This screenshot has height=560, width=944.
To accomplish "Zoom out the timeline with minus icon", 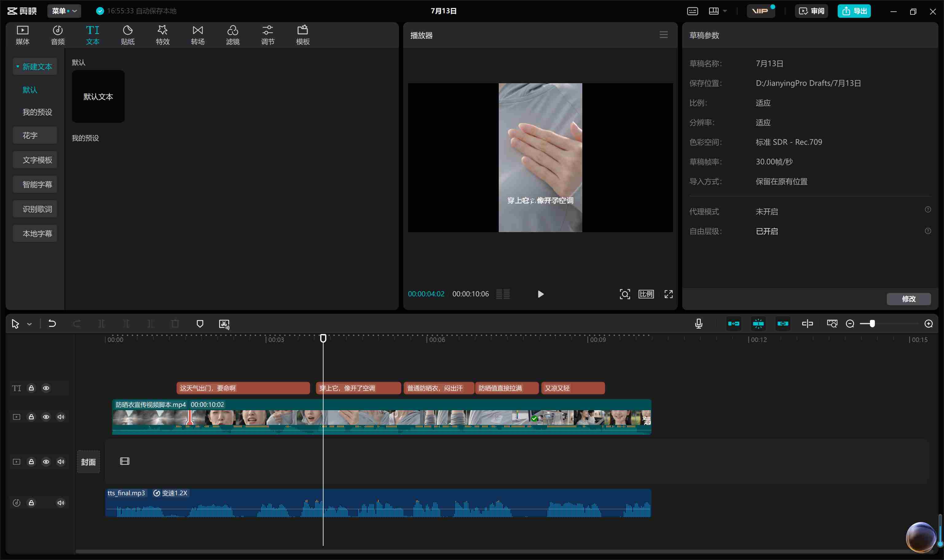I will pos(850,324).
